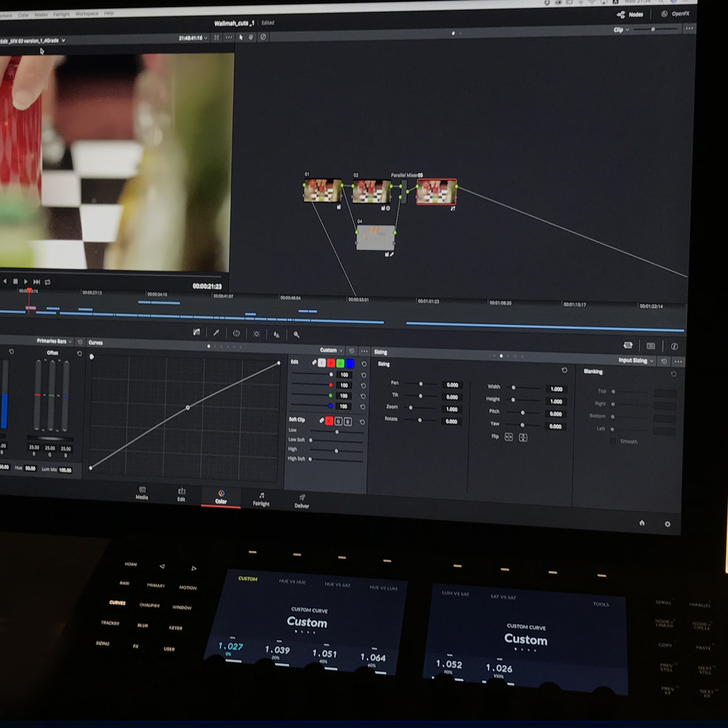Toggle Soft Clip red channel

(329, 421)
